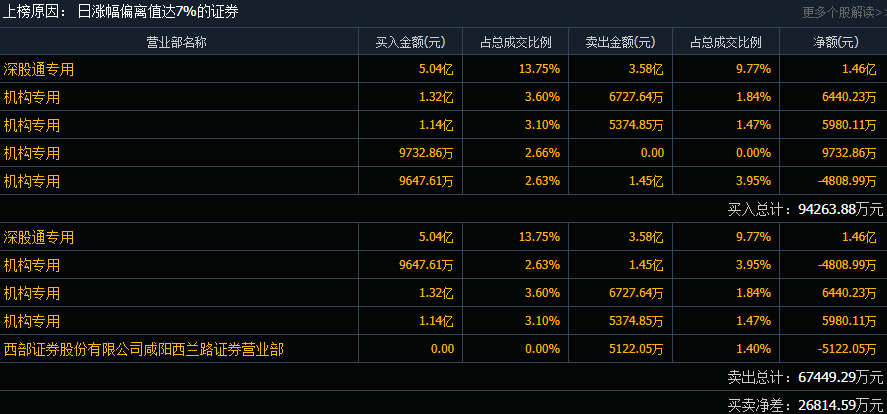
Task: Click the 0.00 sell amount in buy list
Action: [x=652, y=153]
